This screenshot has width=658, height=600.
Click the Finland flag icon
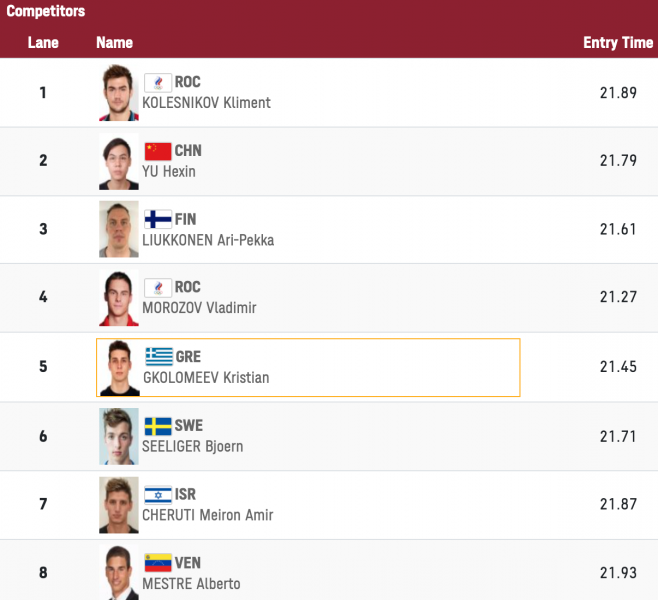(158, 219)
